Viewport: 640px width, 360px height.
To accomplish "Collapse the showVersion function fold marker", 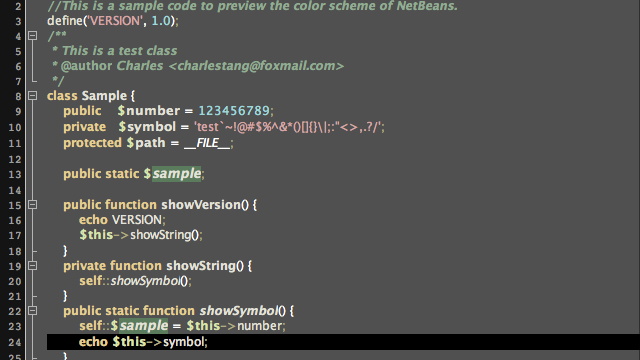I will (x=33, y=204).
